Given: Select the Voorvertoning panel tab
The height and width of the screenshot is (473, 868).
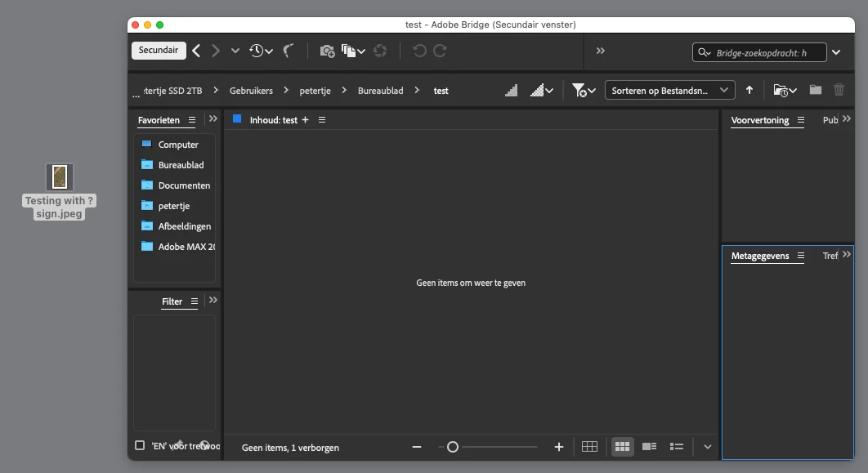Looking at the screenshot, I should tap(760, 120).
